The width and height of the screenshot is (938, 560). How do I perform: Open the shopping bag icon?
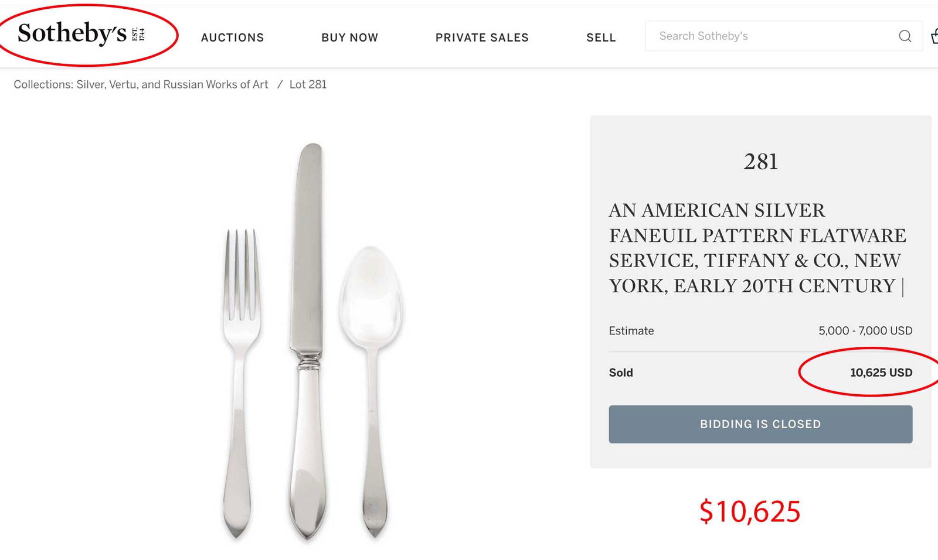[x=934, y=36]
